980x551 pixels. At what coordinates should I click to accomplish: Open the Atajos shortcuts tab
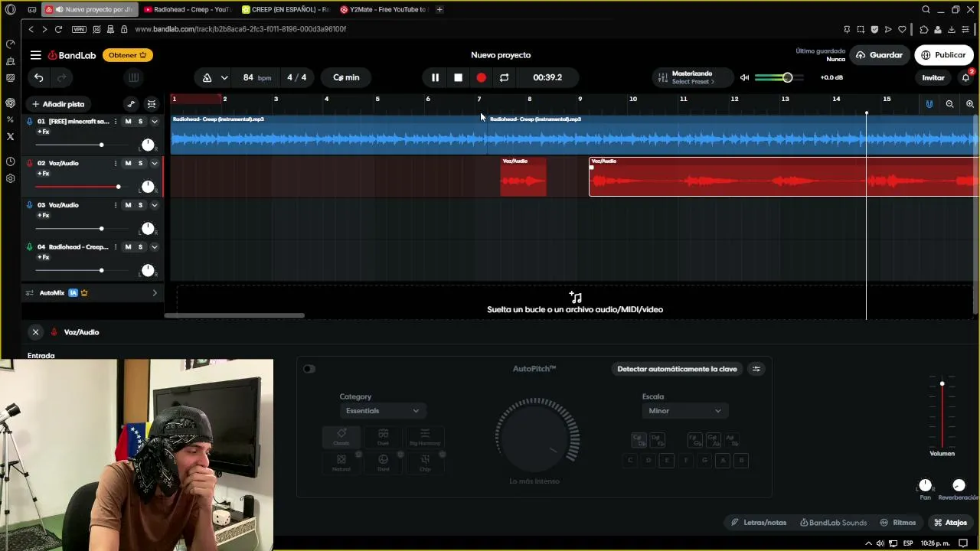click(950, 523)
